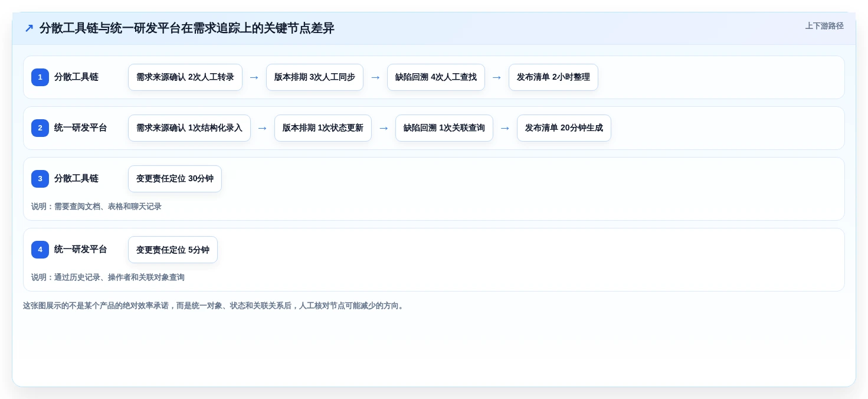Image resolution: width=868 pixels, height=399 pixels.
Task: Click node 变更责任定位 30分钟
Action: tap(175, 179)
